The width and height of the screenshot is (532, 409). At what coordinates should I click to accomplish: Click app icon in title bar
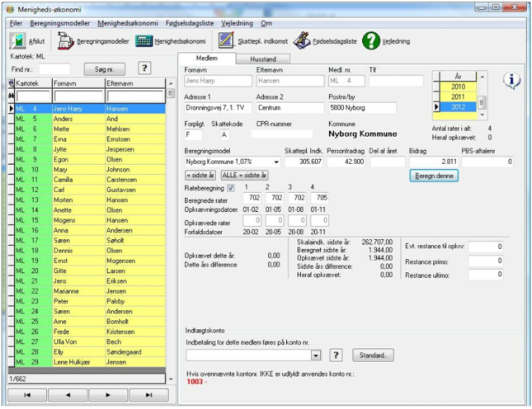point(10,10)
